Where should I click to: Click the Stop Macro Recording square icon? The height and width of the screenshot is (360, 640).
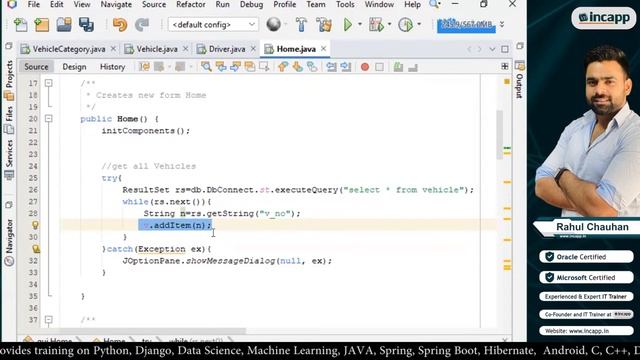379,67
